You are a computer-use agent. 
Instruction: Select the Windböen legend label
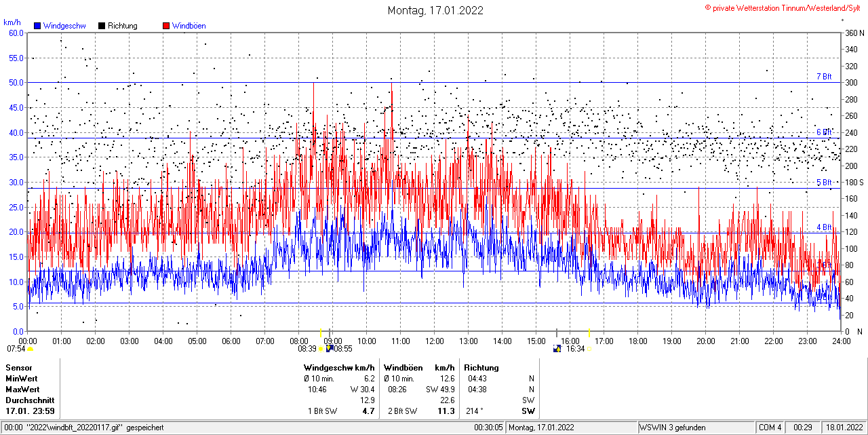click(x=189, y=26)
